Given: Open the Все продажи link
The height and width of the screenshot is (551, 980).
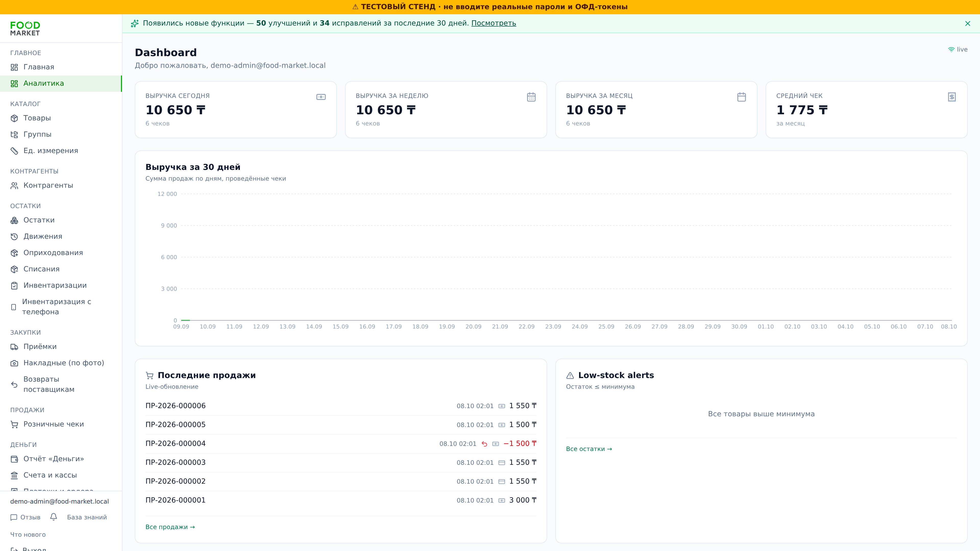Looking at the screenshot, I should 170,527.
